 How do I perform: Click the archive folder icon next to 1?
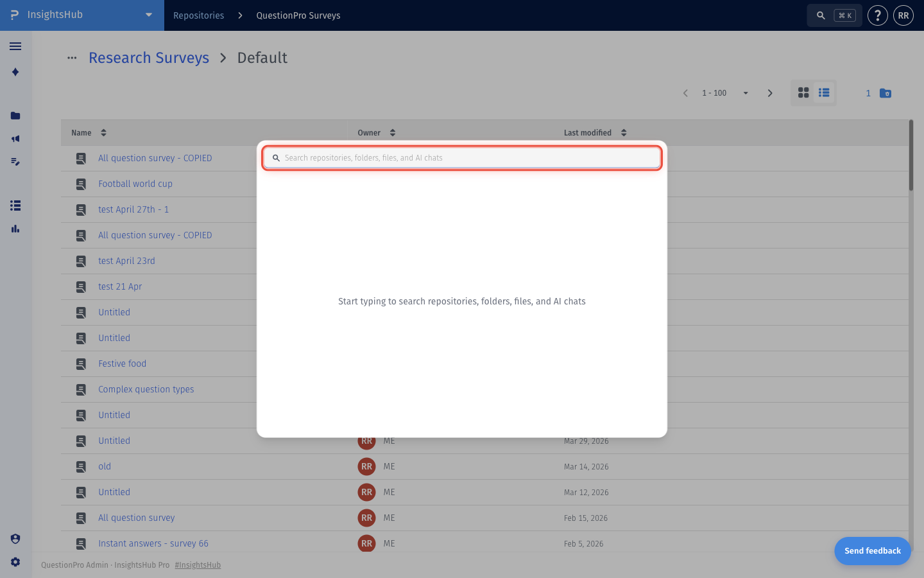coord(886,93)
